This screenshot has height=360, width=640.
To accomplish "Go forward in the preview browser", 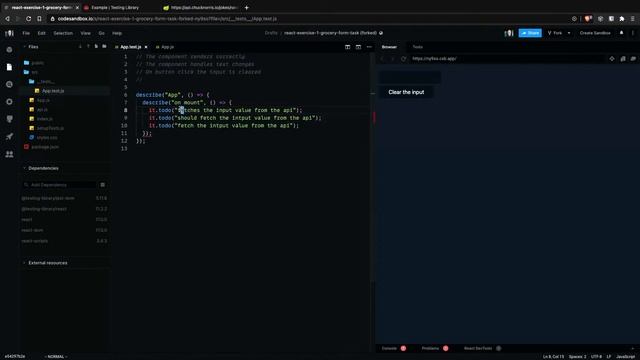I will point(393,59).
